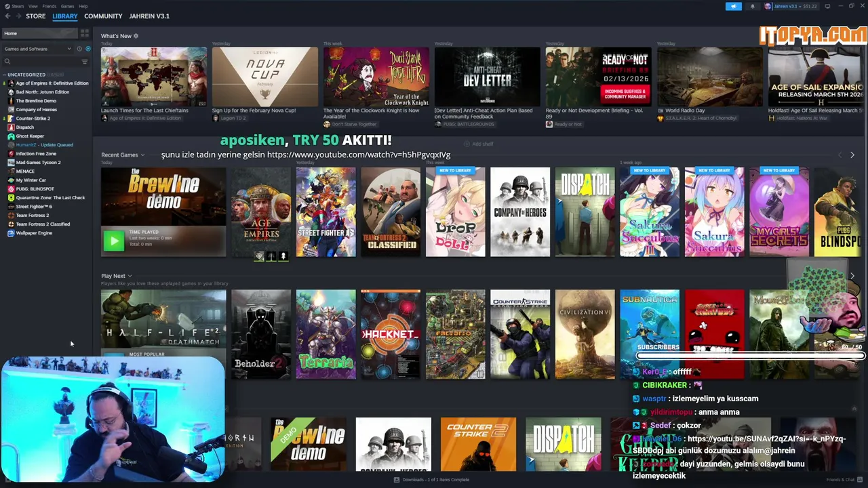Screen dimensions: 868x488
Task: Open What's New settings gear
Action: pos(136,36)
